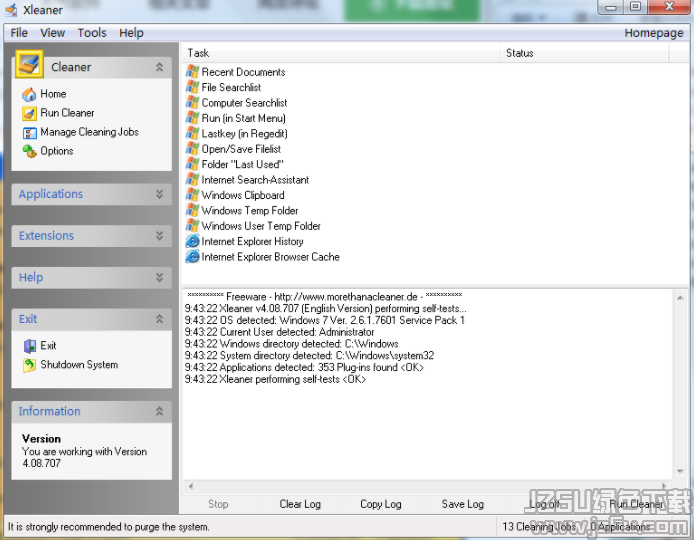Select the Recent Documents task row text
Viewport: 694px width, 540px height.
coord(243,72)
